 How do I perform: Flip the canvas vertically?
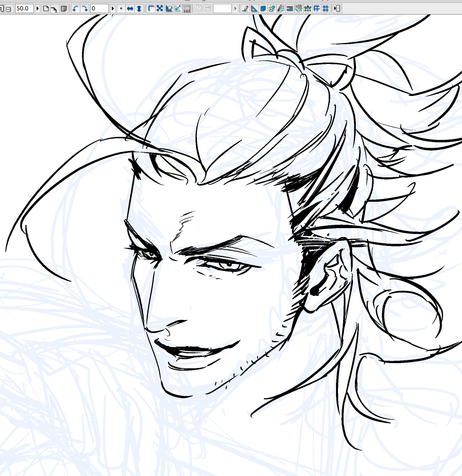click(x=139, y=8)
